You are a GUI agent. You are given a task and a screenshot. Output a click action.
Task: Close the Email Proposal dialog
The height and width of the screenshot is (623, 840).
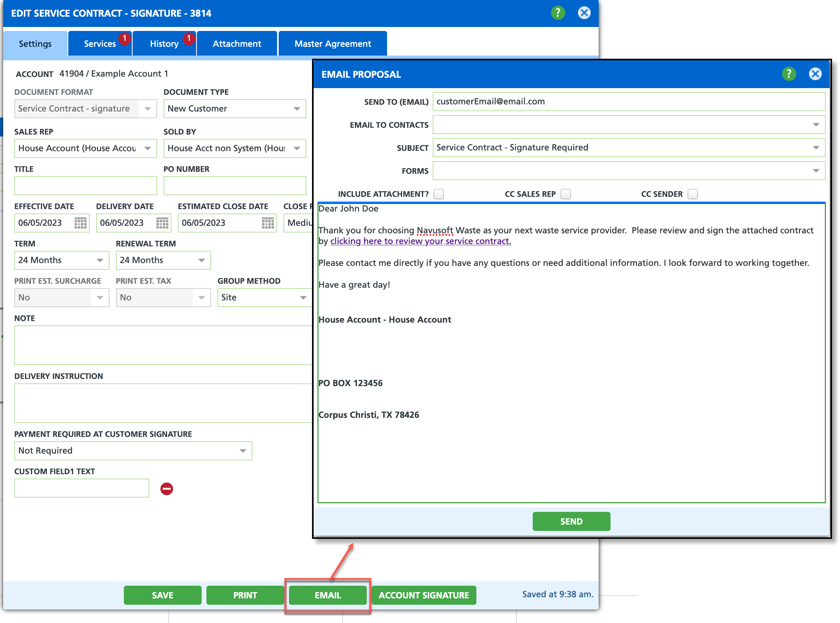[x=815, y=74]
